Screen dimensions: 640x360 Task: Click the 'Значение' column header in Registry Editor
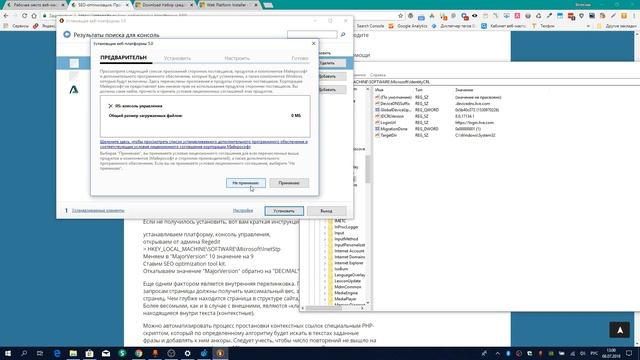[x=464, y=90]
